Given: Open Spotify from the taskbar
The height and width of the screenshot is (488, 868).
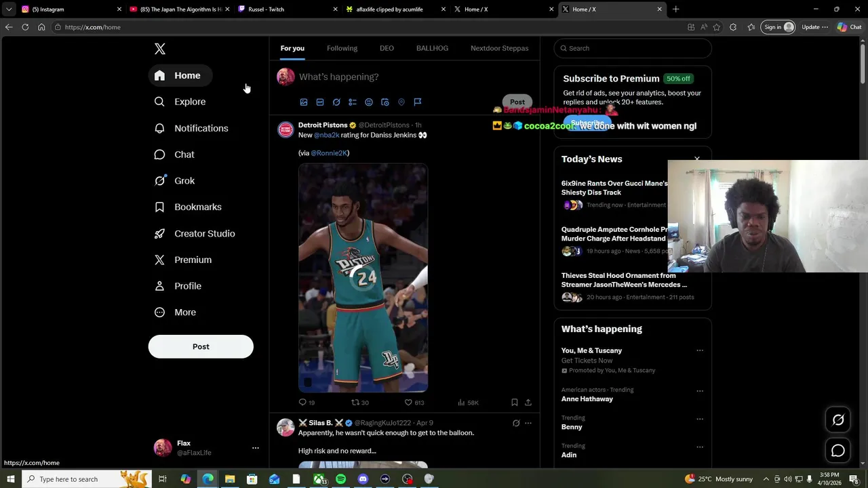Looking at the screenshot, I should 340,479.
